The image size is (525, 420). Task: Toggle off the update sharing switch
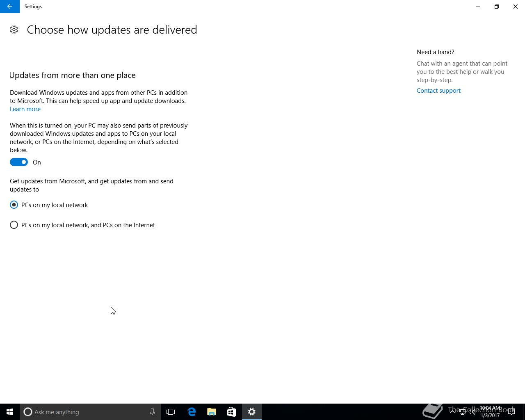pos(19,162)
